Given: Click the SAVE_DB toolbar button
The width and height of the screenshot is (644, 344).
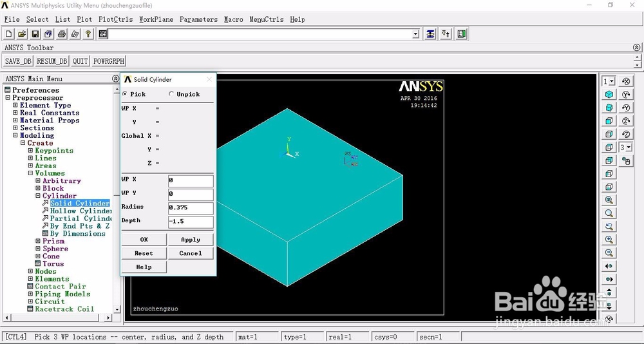Looking at the screenshot, I should click(x=19, y=61).
